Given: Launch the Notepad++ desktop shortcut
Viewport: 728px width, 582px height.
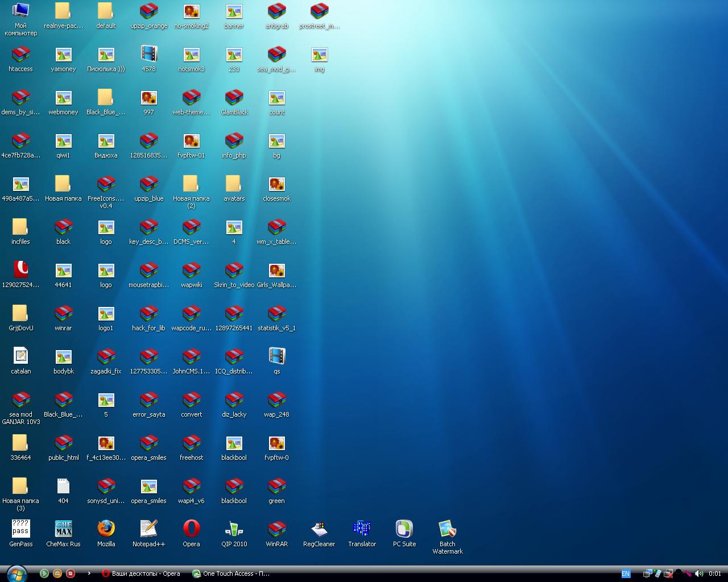Looking at the screenshot, I should pyautogui.click(x=148, y=529).
